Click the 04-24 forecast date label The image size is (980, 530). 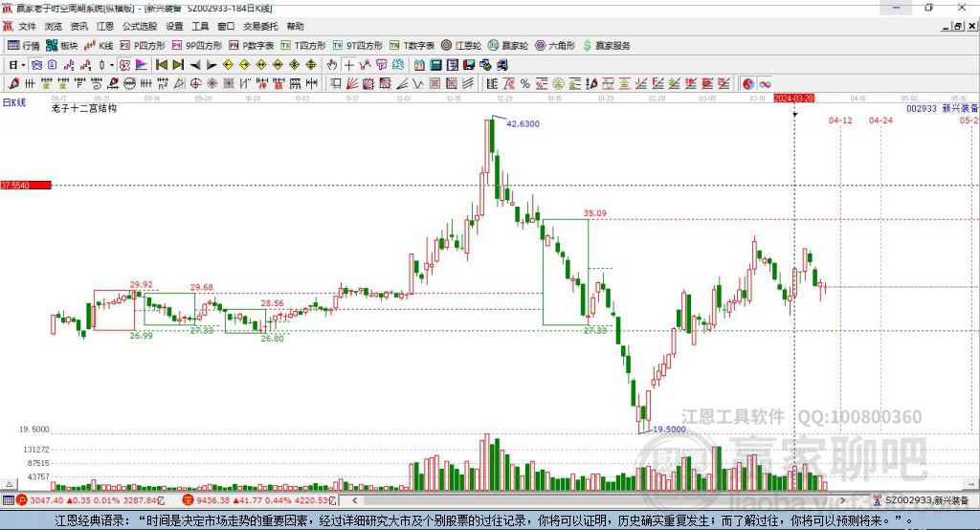click(x=880, y=120)
